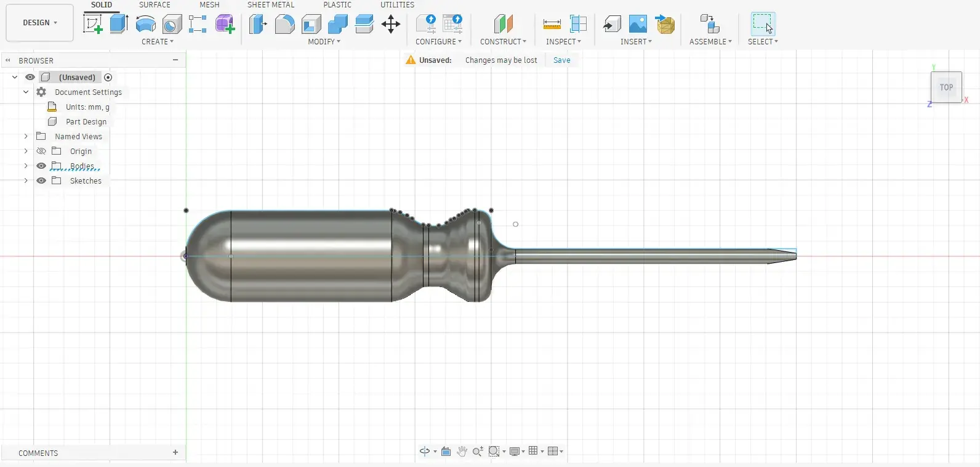
Task: Select the Press Pull tool
Action: coord(257,24)
